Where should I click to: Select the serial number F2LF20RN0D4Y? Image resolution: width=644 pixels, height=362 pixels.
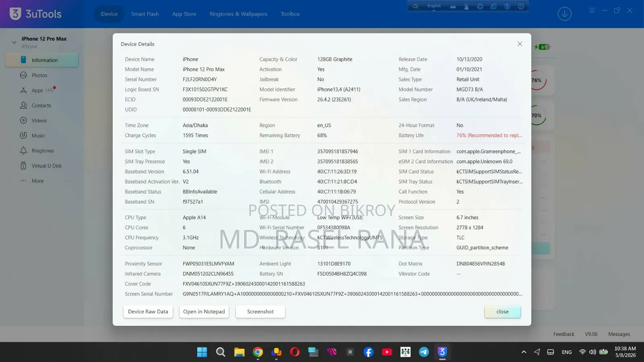[200, 79]
